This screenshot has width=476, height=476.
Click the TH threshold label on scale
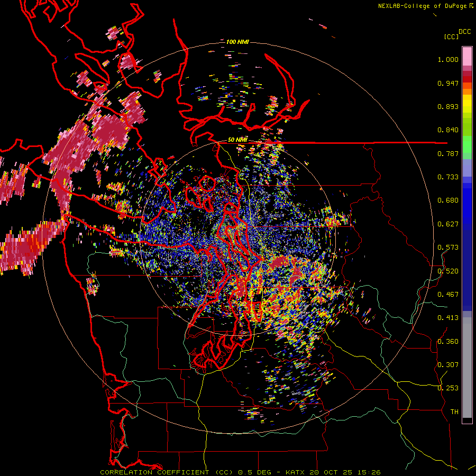click(454, 412)
